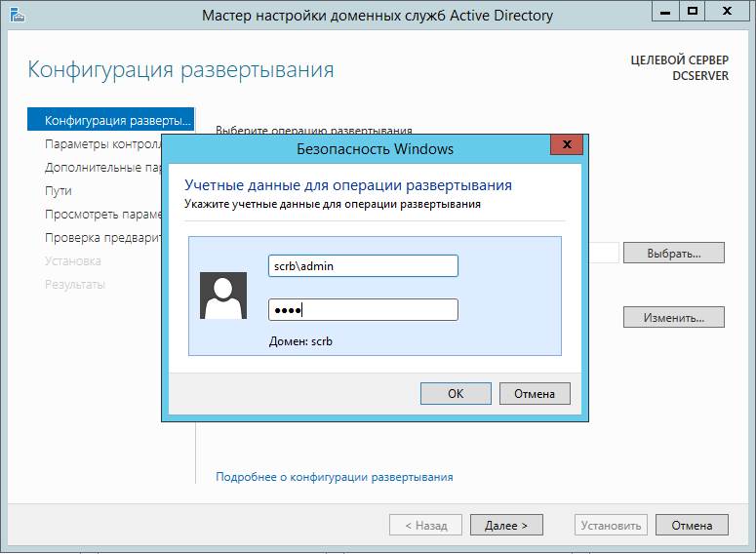Click the OK button in security dialog
This screenshot has height=554, width=756.
point(456,393)
